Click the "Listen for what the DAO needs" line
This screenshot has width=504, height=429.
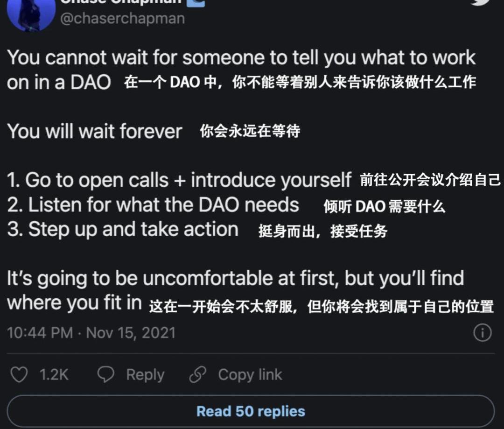(x=153, y=204)
